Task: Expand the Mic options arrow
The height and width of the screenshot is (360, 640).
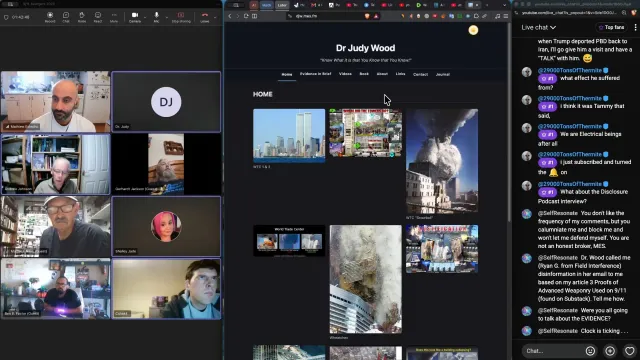Action: [167, 17]
